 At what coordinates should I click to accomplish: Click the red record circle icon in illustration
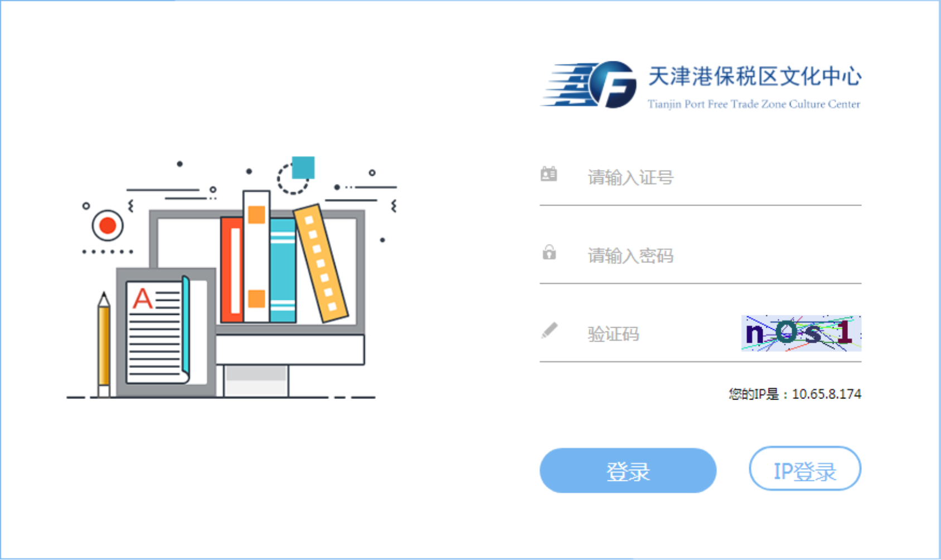coord(108,226)
